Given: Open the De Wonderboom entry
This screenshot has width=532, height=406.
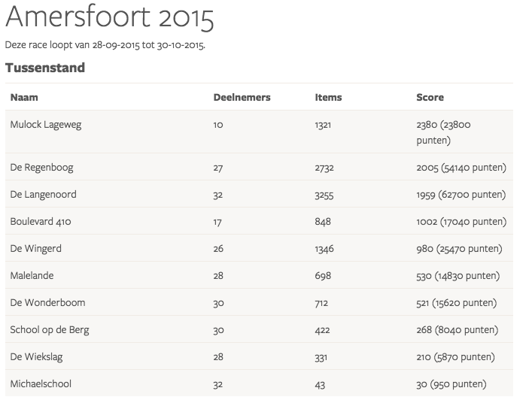Looking at the screenshot, I should point(47,303).
